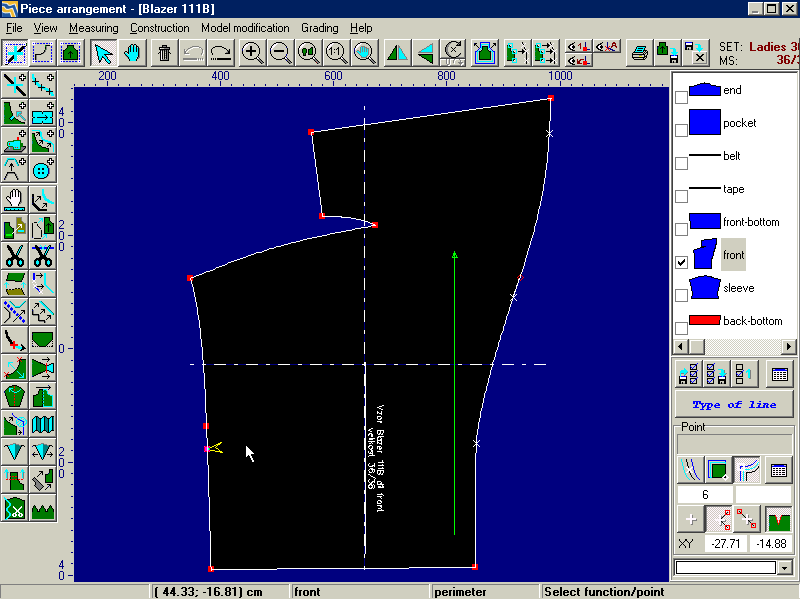Click the printer icon
800x600 pixels.
coord(639,53)
